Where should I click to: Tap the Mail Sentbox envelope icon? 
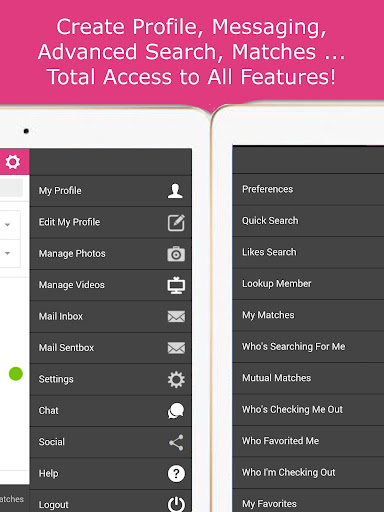[x=176, y=348]
